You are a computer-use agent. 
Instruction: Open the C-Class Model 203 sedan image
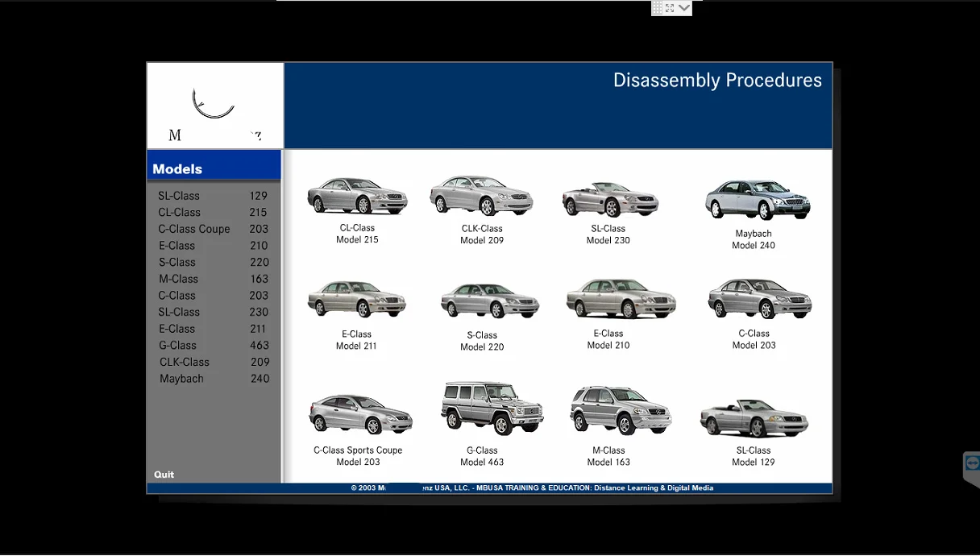[x=760, y=298]
